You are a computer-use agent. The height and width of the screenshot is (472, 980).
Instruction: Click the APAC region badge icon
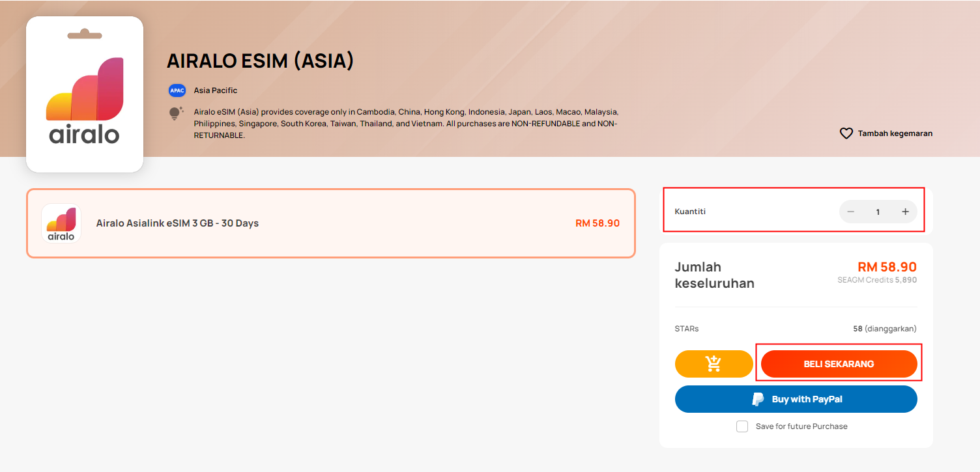[177, 90]
